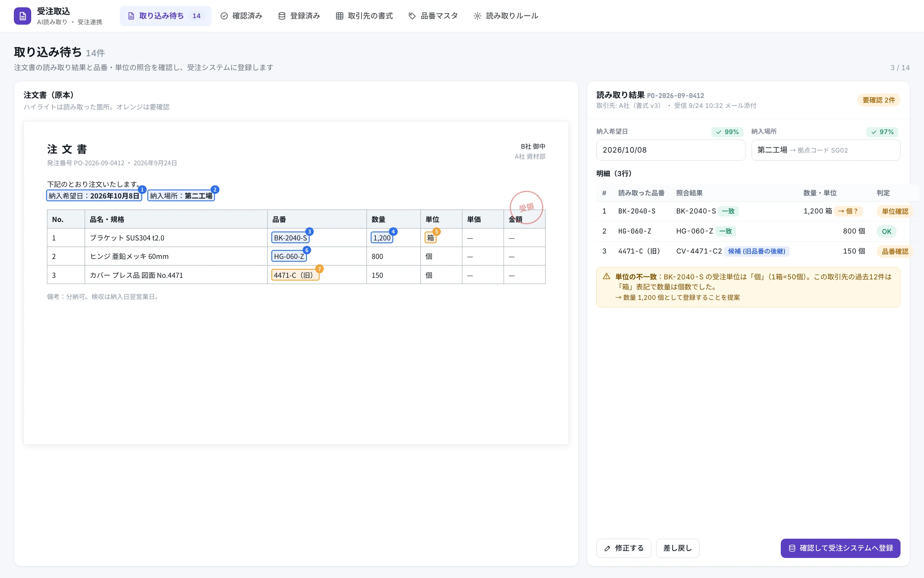
Task: Click the 納入希望日 input field 2026/10/08
Action: tap(671, 150)
